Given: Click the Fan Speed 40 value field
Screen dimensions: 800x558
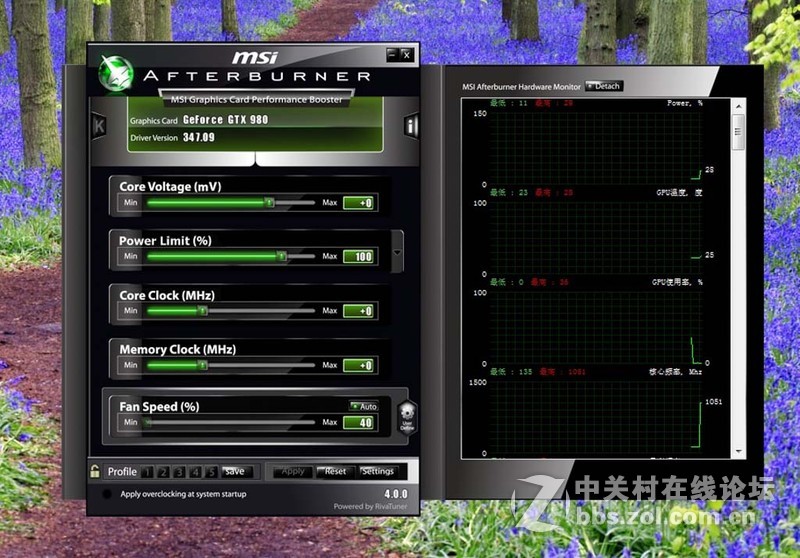Looking at the screenshot, I should 360,422.
